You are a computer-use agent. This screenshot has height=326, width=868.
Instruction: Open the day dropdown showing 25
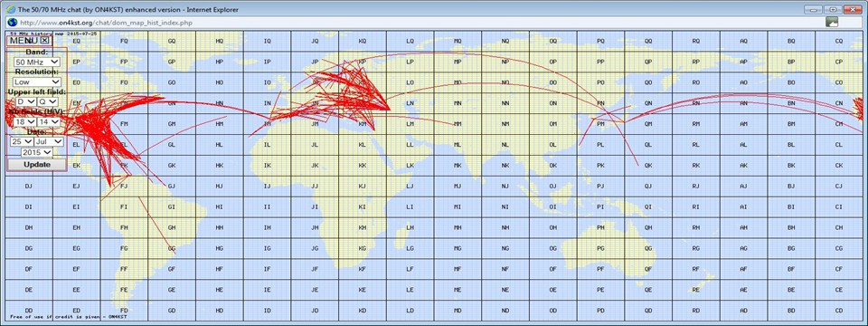pyautogui.click(x=22, y=141)
